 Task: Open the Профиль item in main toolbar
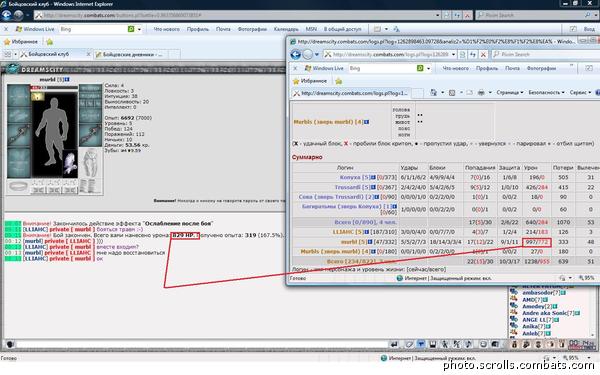[x=198, y=29]
